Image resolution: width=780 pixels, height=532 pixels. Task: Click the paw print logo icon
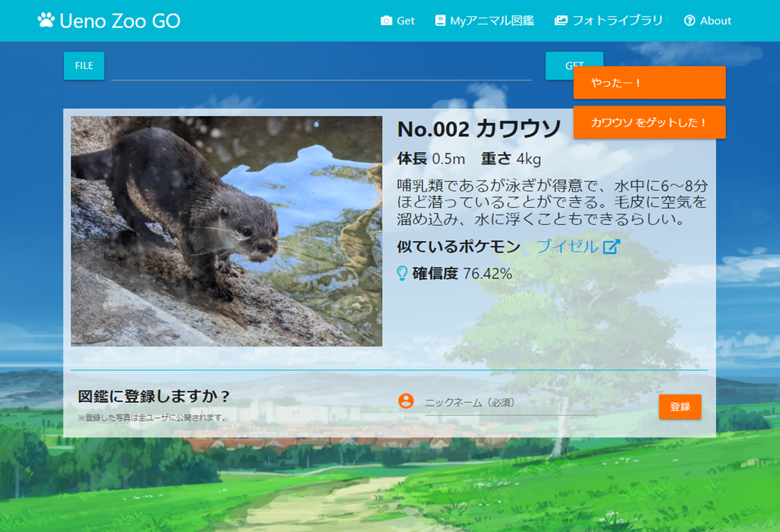click(46, 20)
